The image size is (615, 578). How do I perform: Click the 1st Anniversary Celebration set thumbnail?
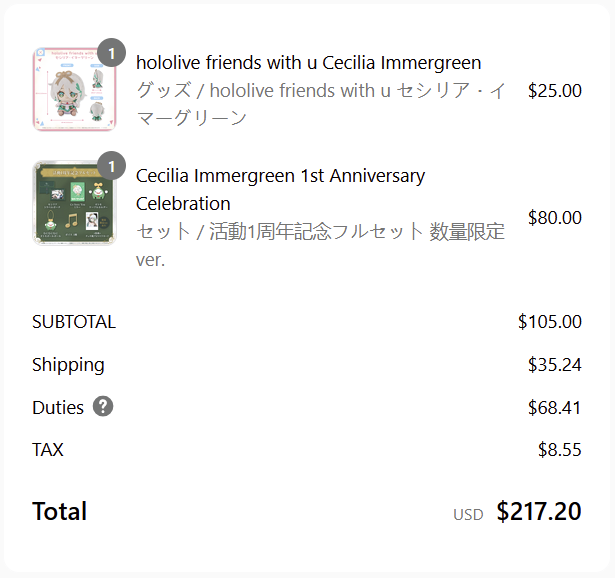tap(66, 203)
